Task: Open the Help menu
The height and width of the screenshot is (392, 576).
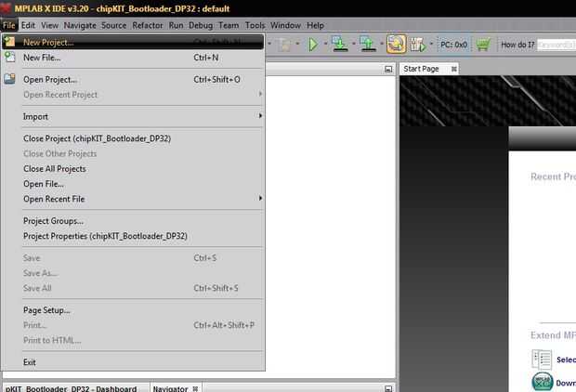Action: click(x=315, y=25)
